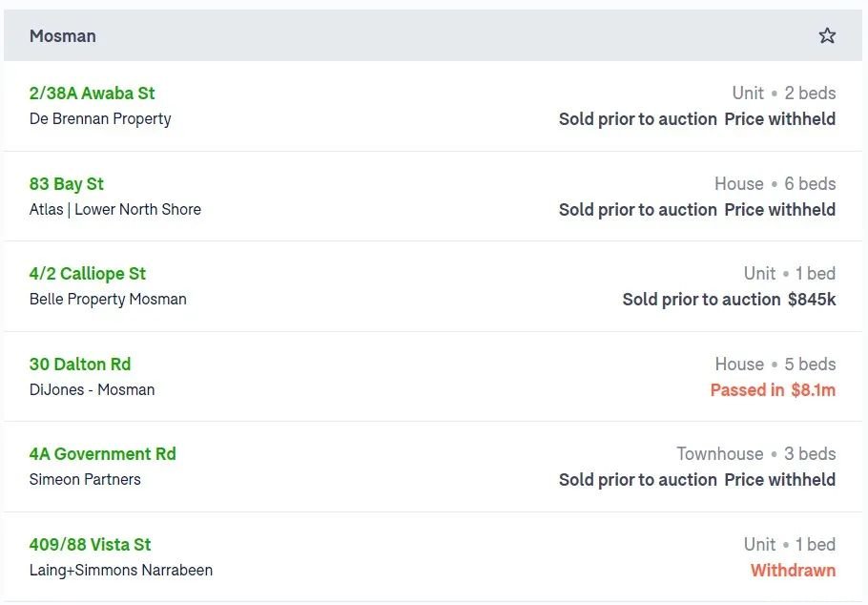Open the 30 Dalton Rd listing
The width and height of the screenshot is (868, 605).
[80, 364]
